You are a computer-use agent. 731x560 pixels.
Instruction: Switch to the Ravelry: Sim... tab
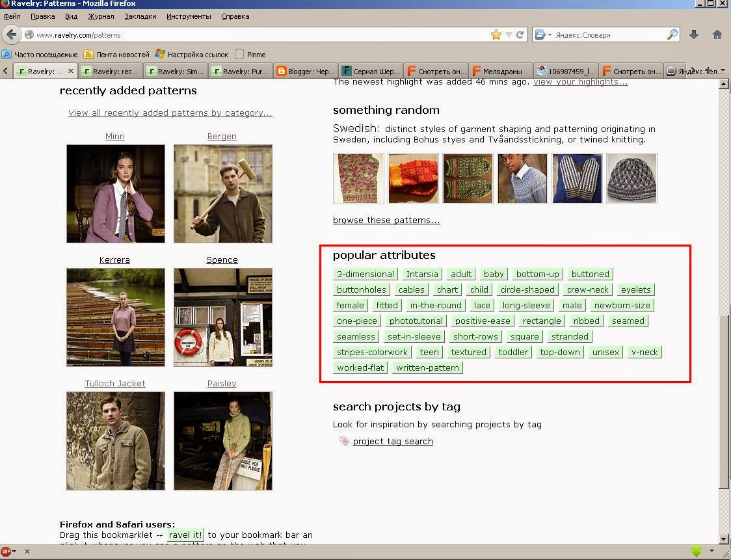[x=176, y=72]
